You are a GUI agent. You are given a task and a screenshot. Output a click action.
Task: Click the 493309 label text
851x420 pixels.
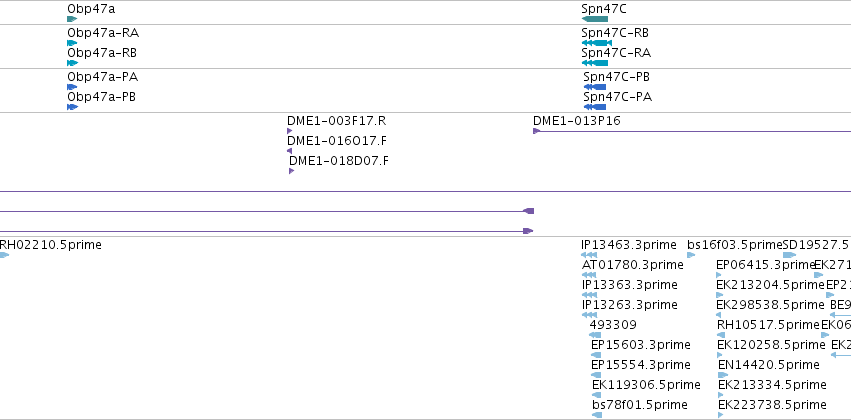pos(613,324)
